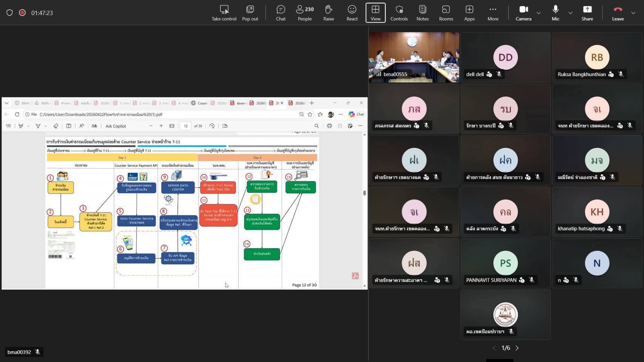Image resolution: width=644 pixels, height=362 pixels.
Task: Open the View layout menu
Action: (x=375, y=13)
